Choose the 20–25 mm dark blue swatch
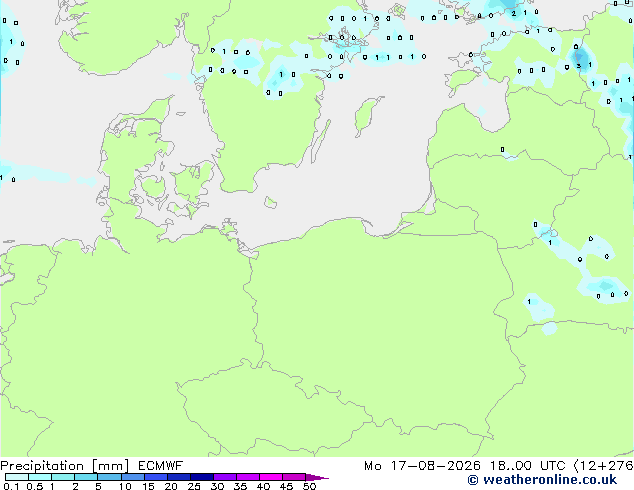The image size is (634, 490). coord(179,477)
